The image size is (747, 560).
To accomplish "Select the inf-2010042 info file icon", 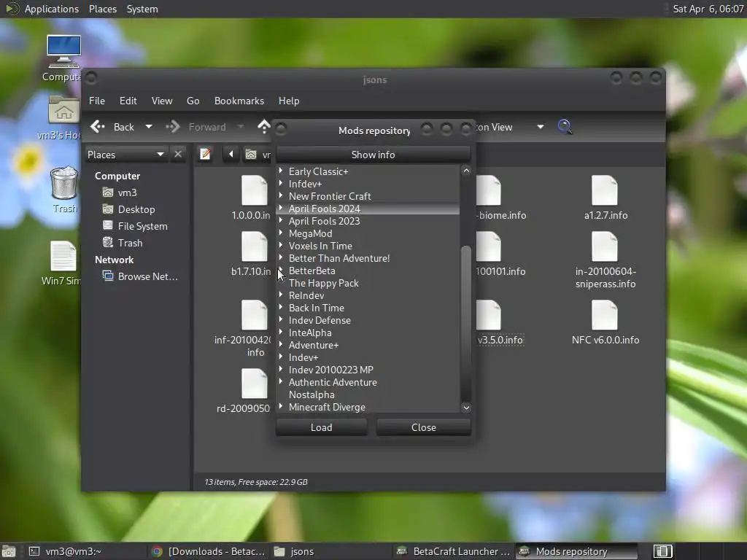I will coord(254,315).
